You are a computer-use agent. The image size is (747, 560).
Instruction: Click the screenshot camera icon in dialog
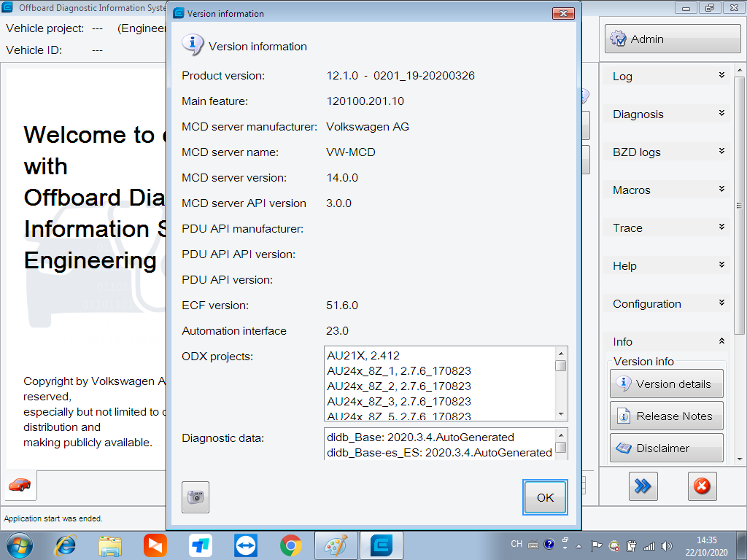coord(196,497)
